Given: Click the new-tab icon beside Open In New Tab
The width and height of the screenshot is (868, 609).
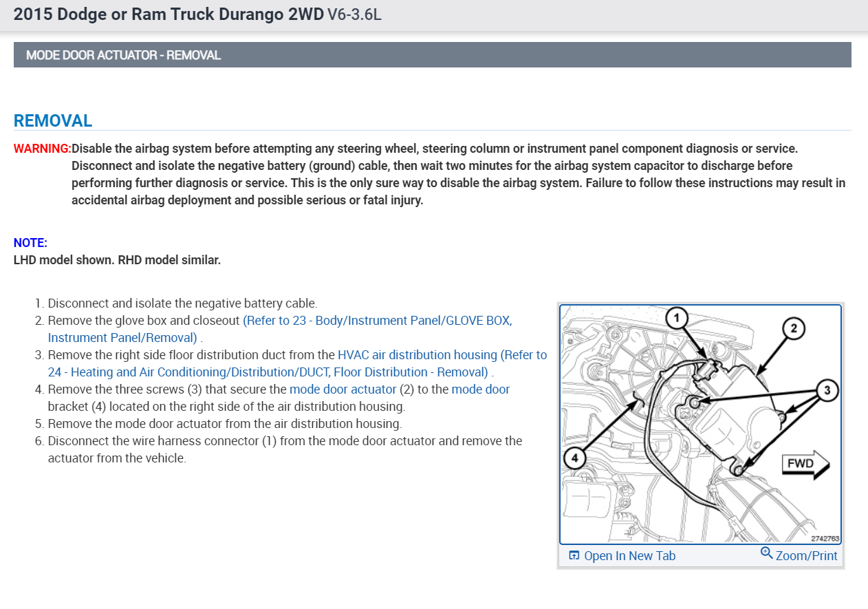Looking at the screenshot, I should [x=574, y=556].
